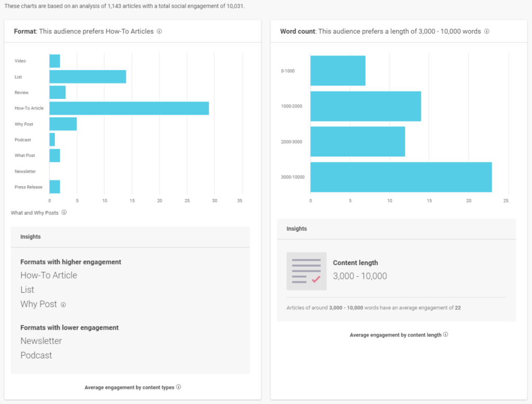Expand the Insights section under Word count

click(296, 229)
